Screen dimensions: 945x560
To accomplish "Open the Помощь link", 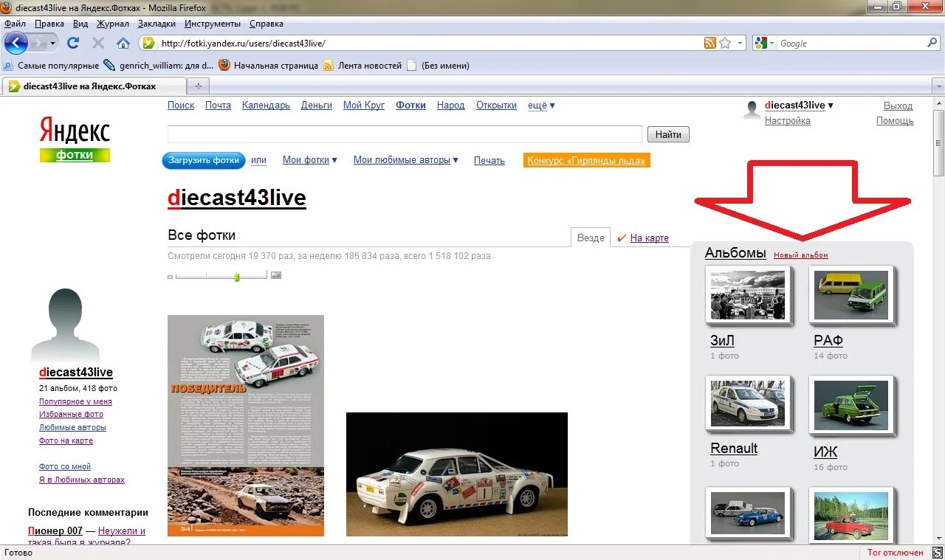I will click(895, 121).
